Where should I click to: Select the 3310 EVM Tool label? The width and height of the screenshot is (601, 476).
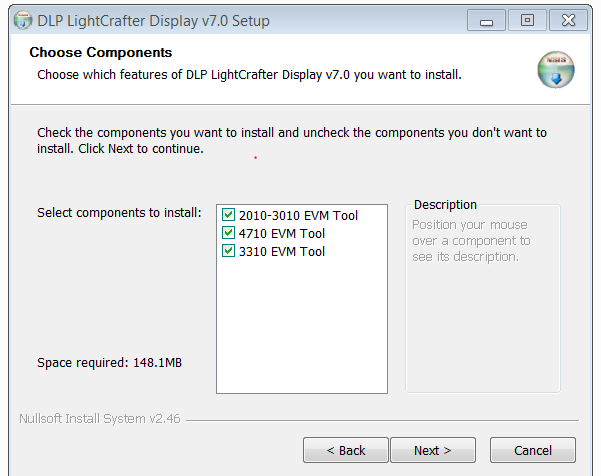282,251
